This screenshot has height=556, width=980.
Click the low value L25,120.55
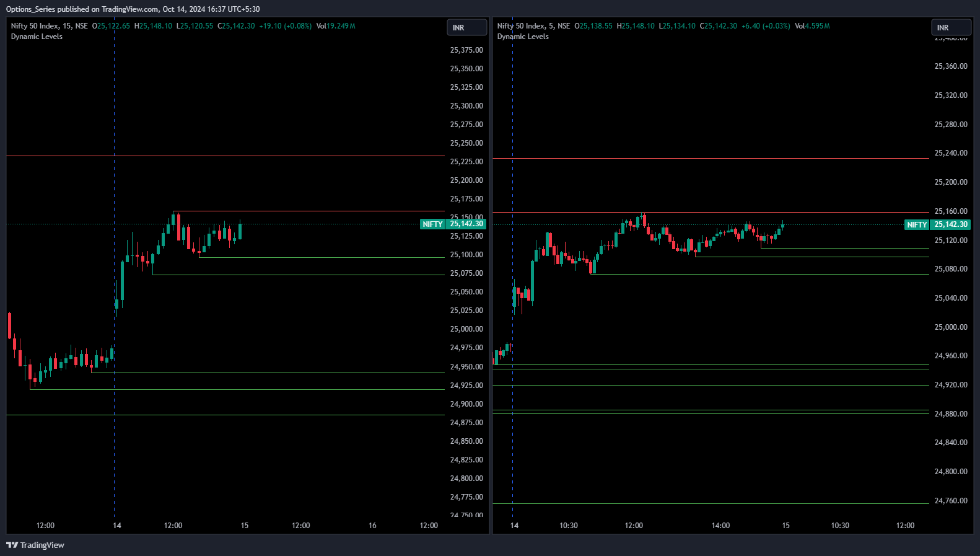[195, 26]
